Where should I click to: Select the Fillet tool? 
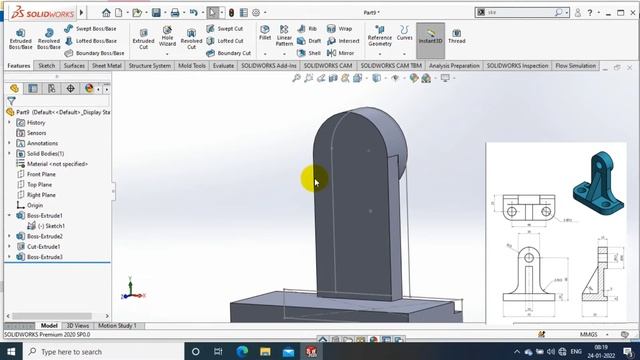click(265, 33)
